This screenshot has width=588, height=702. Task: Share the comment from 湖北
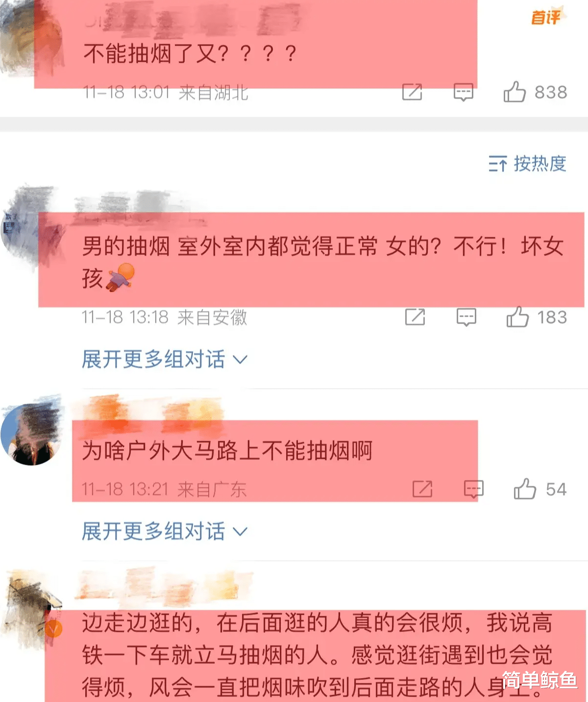click(412, 92)
